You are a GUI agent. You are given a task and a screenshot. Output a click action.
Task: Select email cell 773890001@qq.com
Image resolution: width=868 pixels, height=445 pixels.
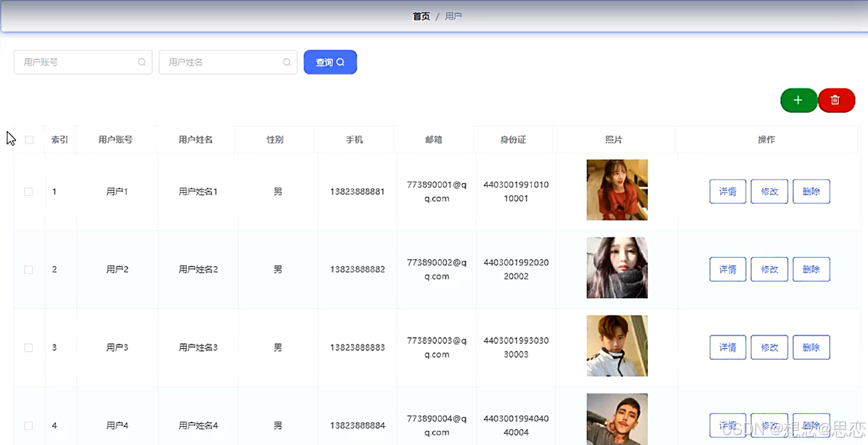437,192
